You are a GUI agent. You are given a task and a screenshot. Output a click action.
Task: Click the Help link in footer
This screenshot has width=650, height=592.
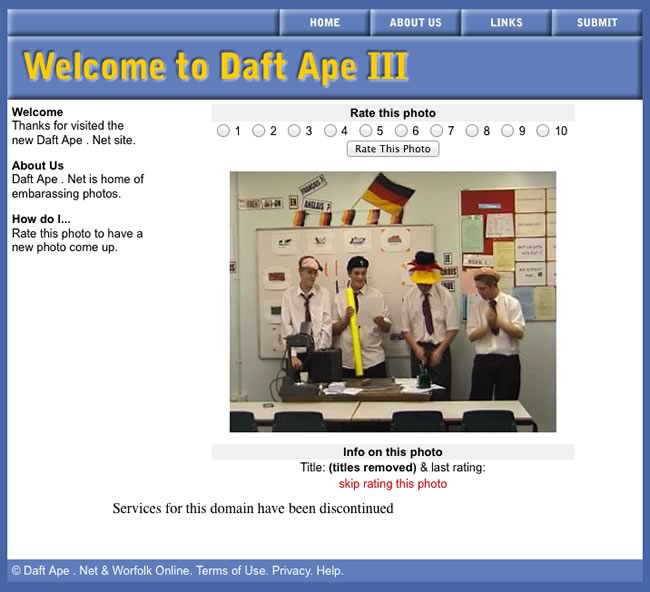(330, 571)
